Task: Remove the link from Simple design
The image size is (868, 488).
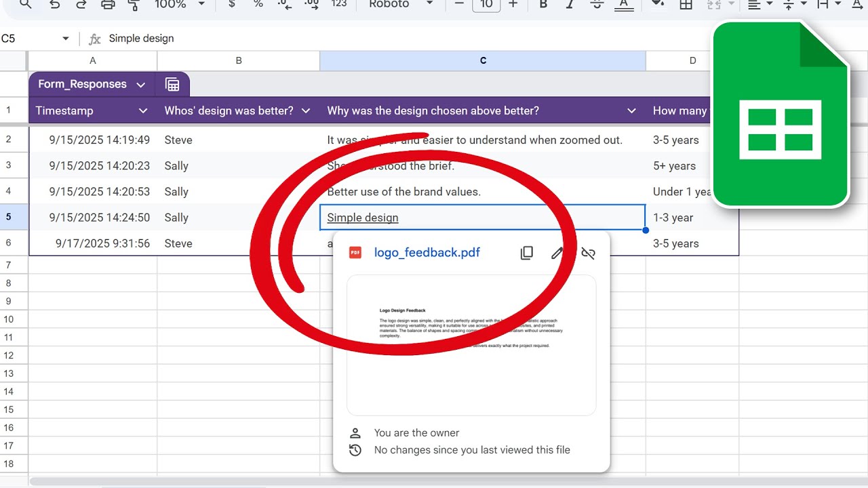Action: click(x=588, y=253)
